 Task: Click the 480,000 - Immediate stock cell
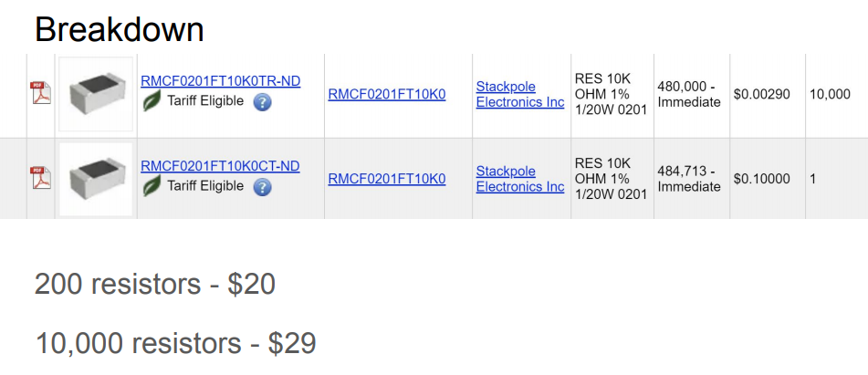[689, 94]
